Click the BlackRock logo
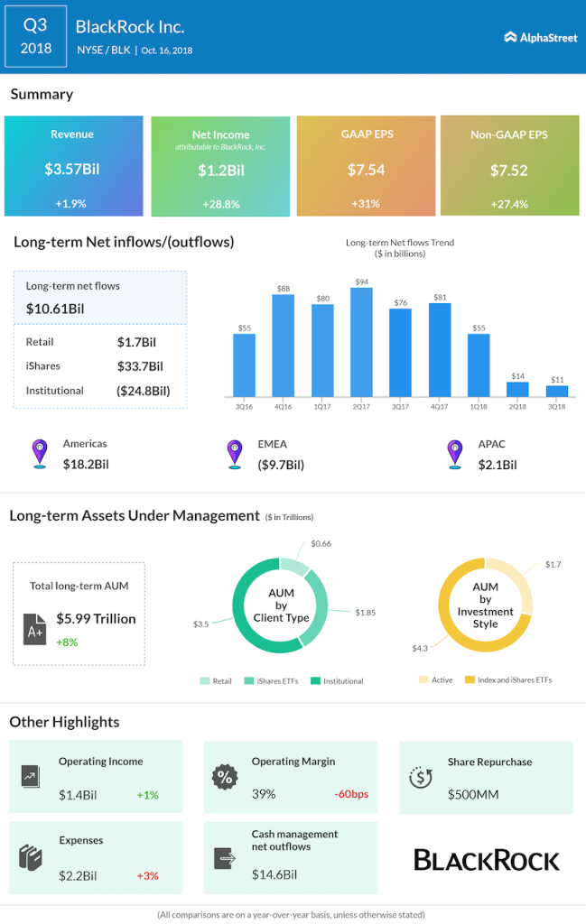 point(487,860)
